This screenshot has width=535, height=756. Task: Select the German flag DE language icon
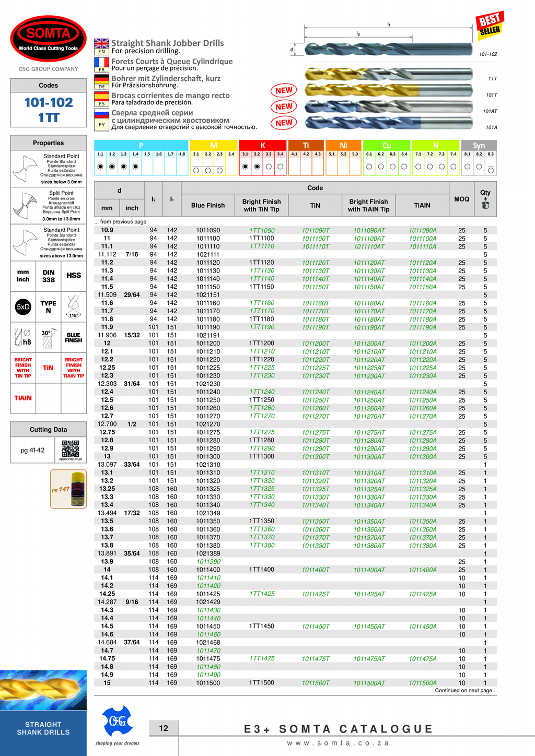102,81
